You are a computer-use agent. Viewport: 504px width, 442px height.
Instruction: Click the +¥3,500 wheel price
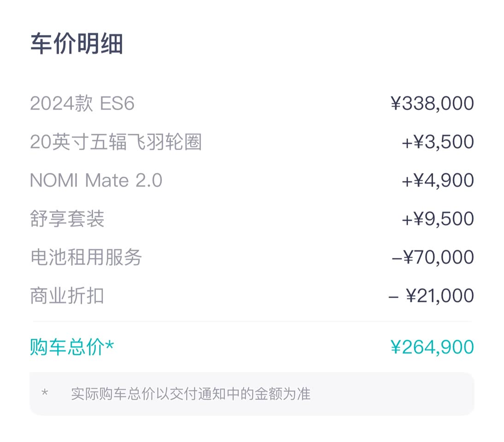pyautogui.click(x=438, y=142)
